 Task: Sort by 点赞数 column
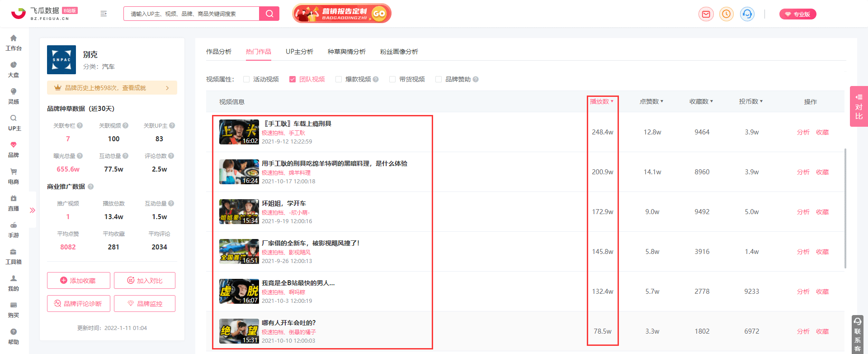[651, 101]
